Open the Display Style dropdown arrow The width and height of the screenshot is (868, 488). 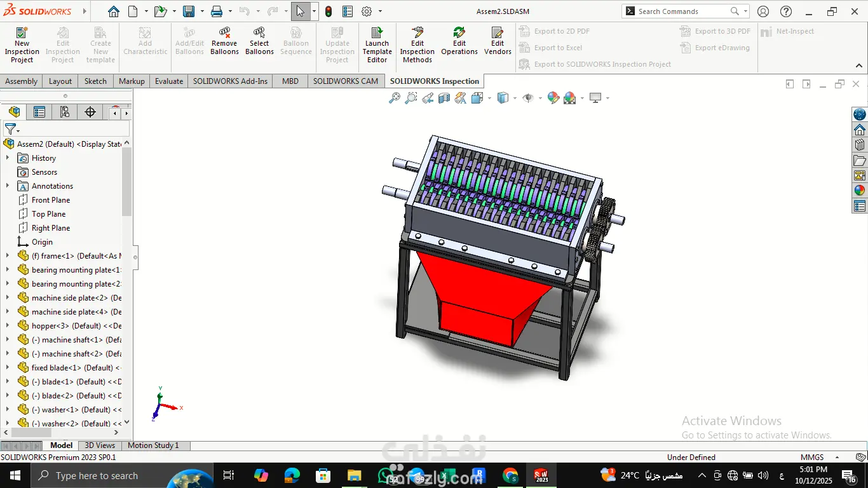click(514, 98)
